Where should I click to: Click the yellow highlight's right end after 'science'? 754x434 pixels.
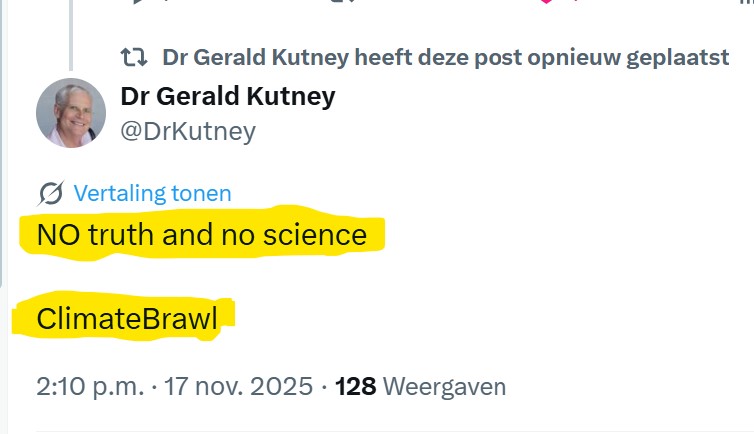pos(378,237)
